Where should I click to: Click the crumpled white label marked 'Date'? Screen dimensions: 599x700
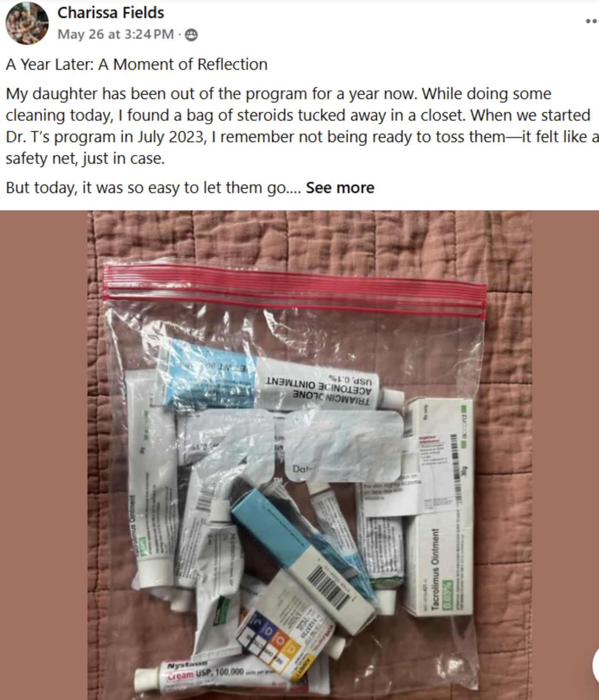343,446
